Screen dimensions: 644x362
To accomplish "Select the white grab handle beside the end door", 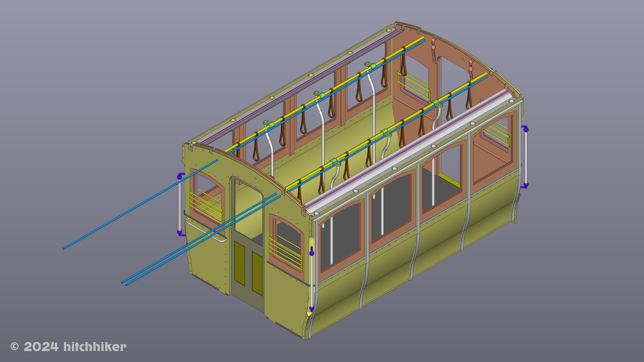I will (206, 230).
